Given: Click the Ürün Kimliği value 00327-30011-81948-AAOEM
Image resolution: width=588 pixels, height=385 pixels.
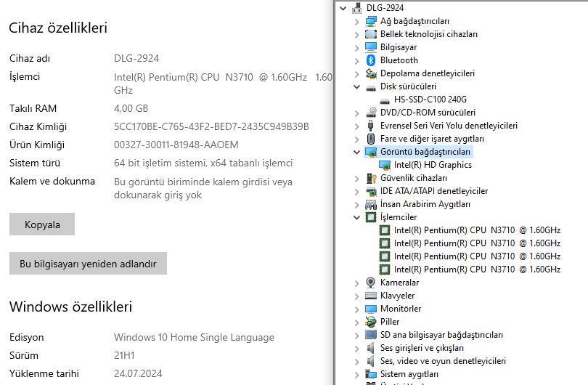Looking at the screenshot, I should pos(176,145).
